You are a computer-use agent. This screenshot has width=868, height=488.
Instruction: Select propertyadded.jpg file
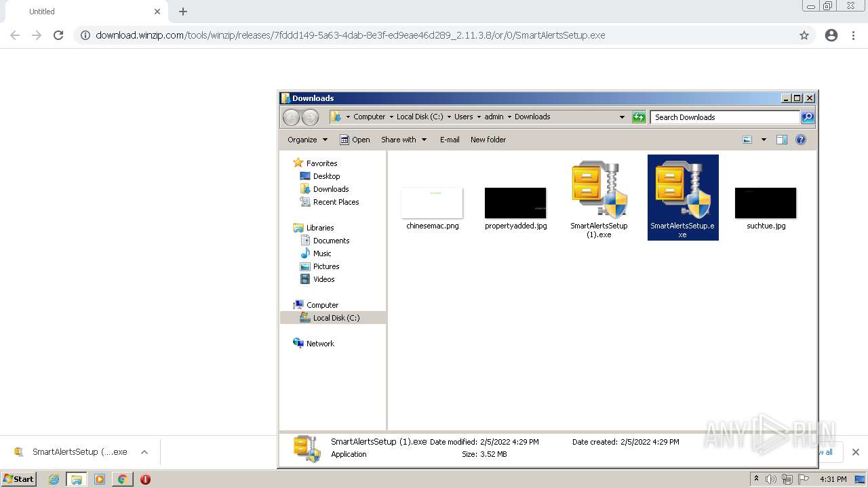tap(515, 209)
